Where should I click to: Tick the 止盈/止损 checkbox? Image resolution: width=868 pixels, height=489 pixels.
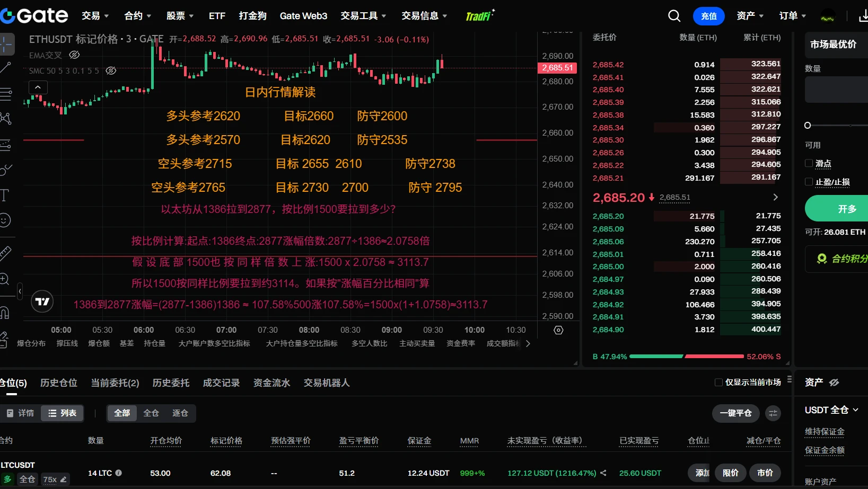(809, 182)
